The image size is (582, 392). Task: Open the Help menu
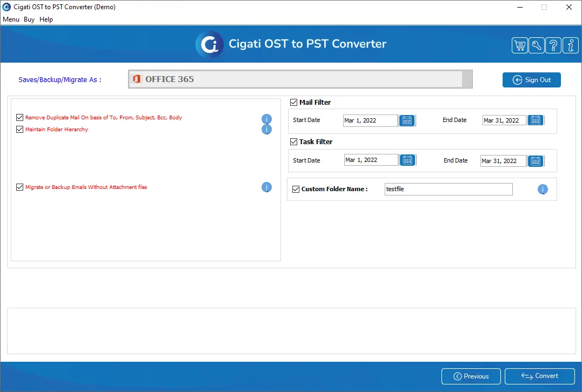click(x=46, y=19)
